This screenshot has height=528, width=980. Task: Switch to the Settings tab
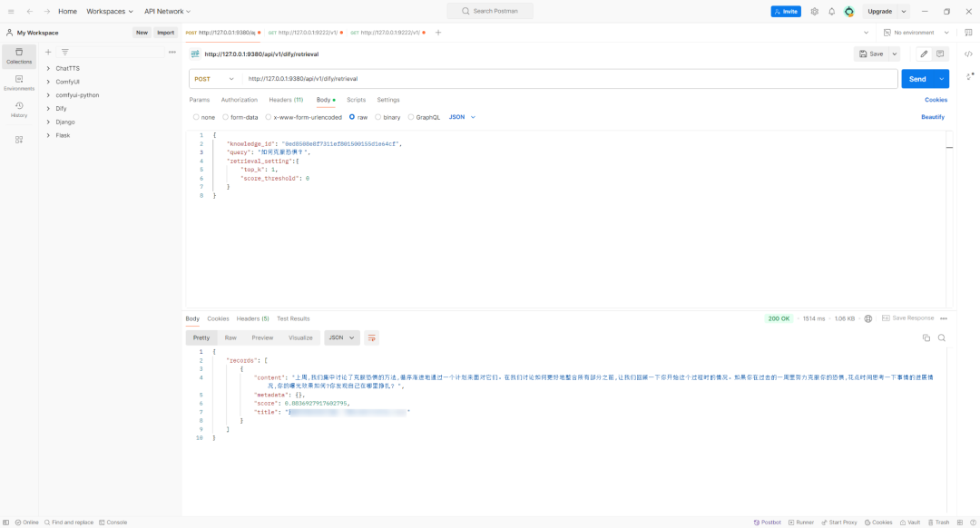[x=388, y=100]
